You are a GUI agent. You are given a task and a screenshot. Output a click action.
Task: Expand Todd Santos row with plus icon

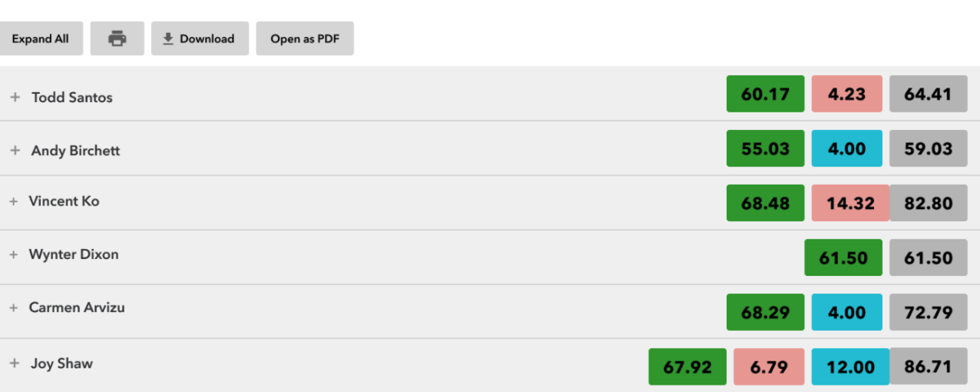[x=14, y=97]
